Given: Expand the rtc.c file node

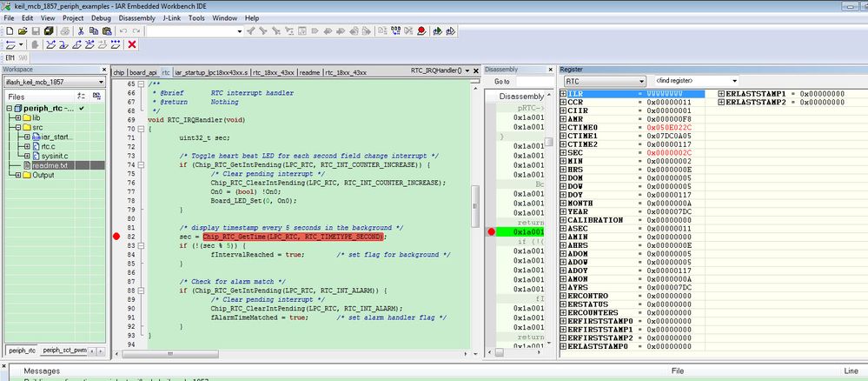Looking at the screenshot, I should pyautogui.click(x=27, y=146).
